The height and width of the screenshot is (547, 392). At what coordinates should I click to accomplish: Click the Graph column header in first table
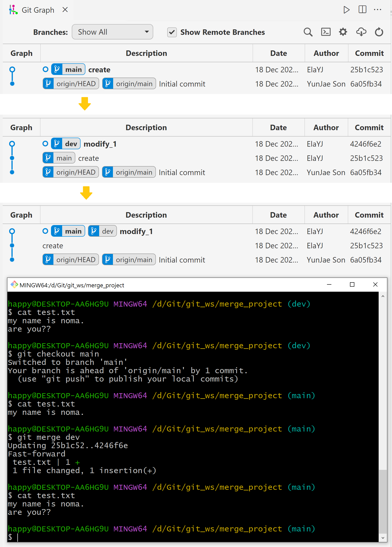[x=21, y=53]
